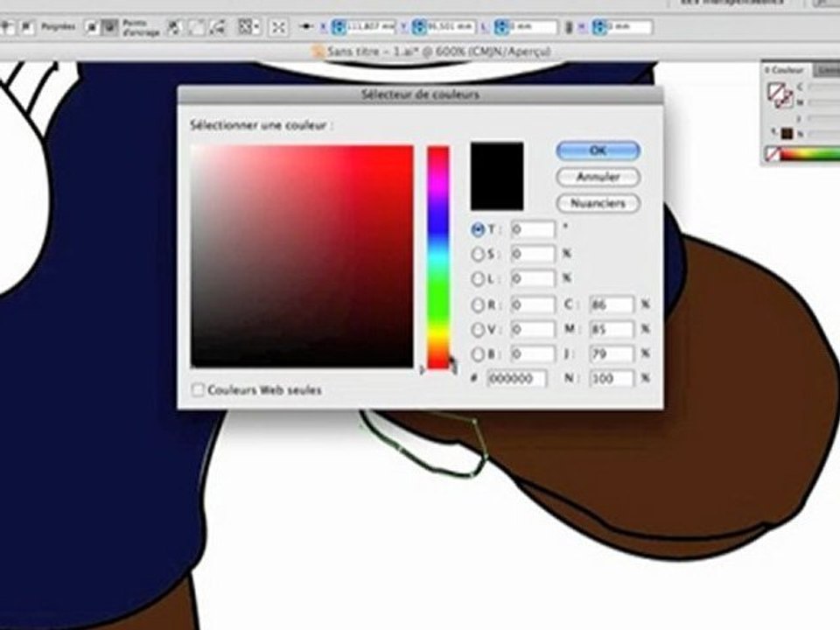
Task: Click the J yellow percentage field
Action: (x=612, y=354)
